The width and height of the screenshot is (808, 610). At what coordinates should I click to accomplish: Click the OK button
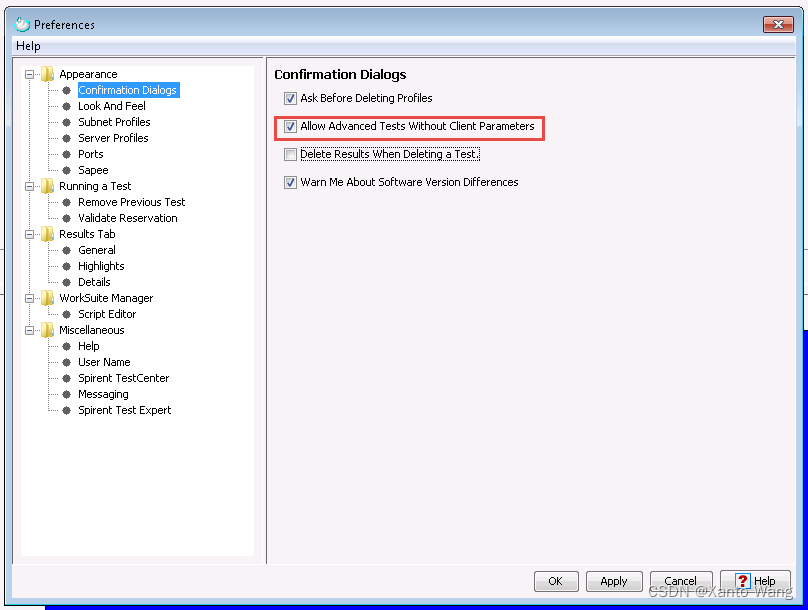[x=556, y=581]
